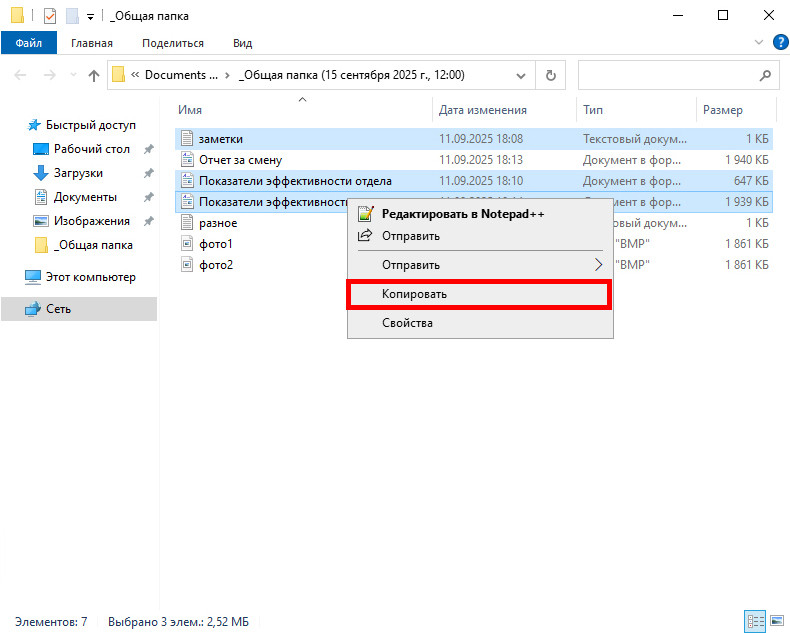Open the Файл menu button
This screenshot has height=633, width=790.
[x=28, y=43]
